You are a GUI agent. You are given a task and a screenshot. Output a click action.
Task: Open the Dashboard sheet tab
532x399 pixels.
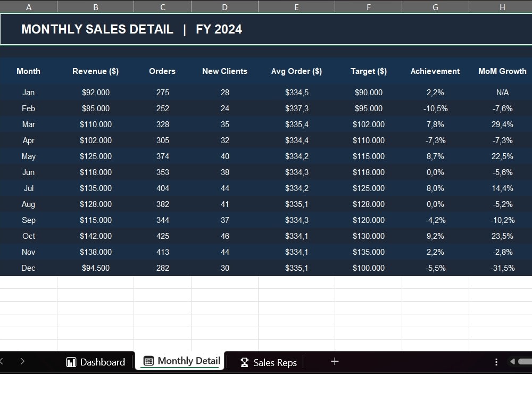(96, 362)
